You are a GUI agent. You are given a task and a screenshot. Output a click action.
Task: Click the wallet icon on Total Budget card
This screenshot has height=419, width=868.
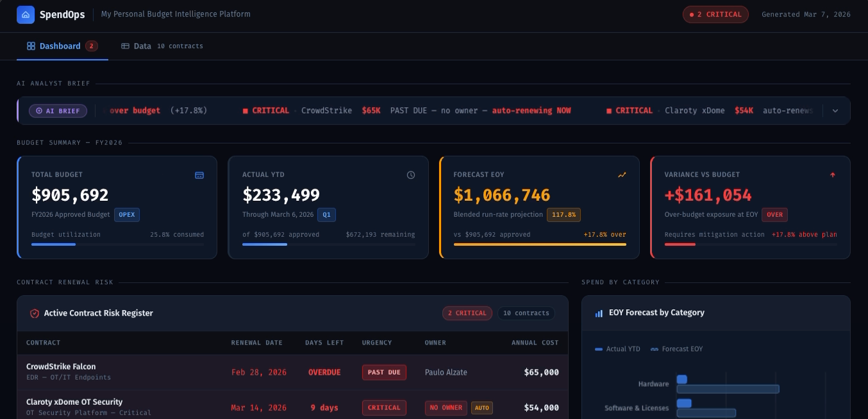pos(199,175)
